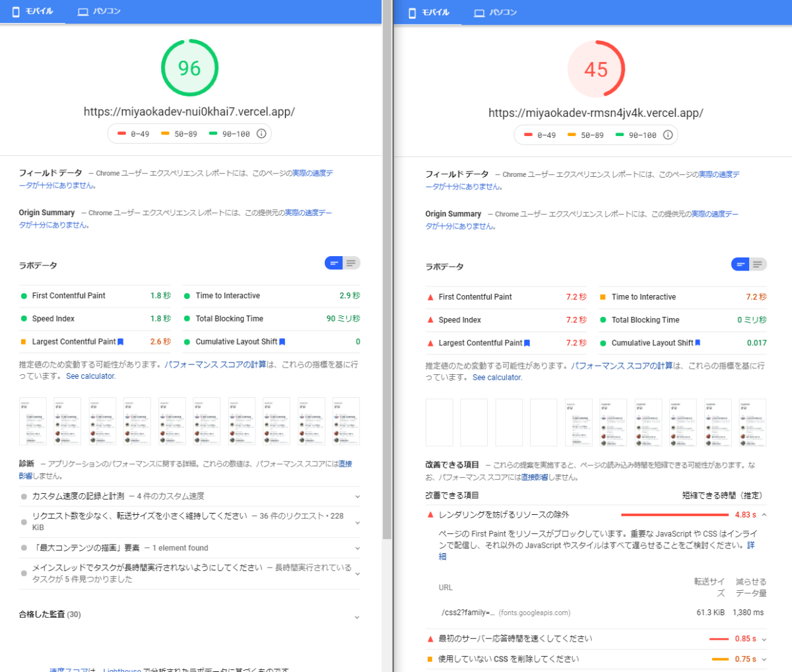
Task: Click left See calculator link
Action: coord(91,376)
